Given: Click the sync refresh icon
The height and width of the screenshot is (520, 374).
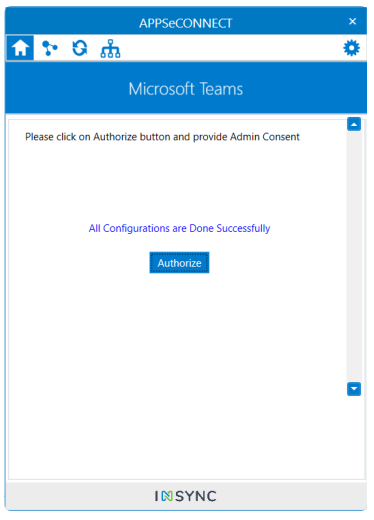Looking at the screenshot, I should click(x=80, y=48).
